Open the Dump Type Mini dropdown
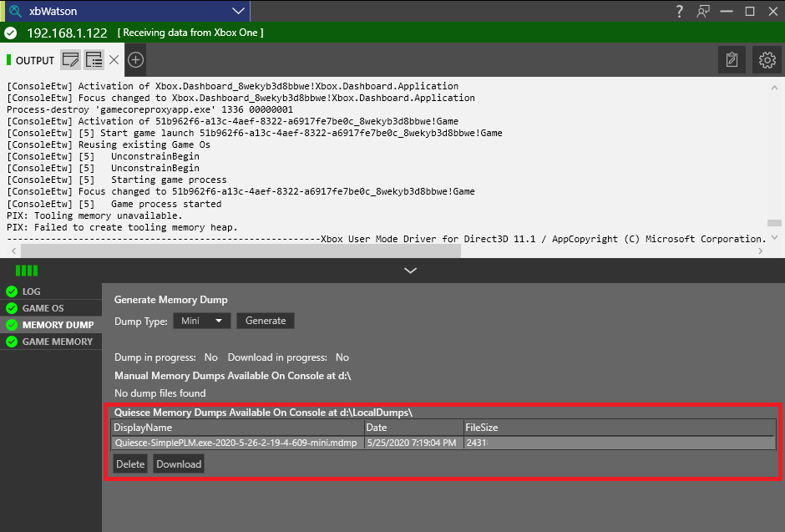The image size is (785, 532). 202,321
